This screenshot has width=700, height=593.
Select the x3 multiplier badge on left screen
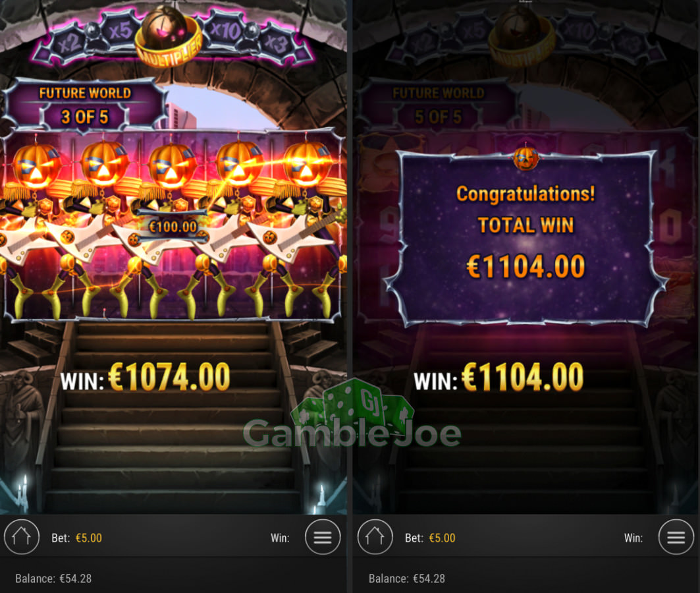pyautogui.click(x=276, y=43)
